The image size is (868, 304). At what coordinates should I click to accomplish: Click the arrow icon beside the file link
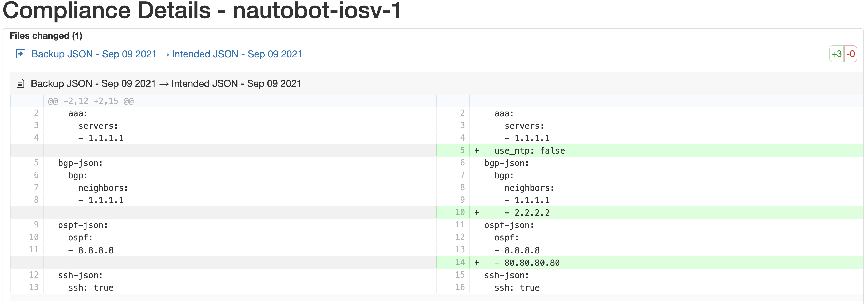point(21,54)
